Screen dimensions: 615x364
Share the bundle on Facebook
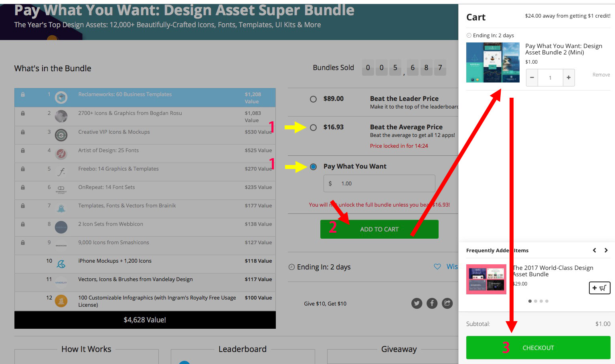coord(432,304)
